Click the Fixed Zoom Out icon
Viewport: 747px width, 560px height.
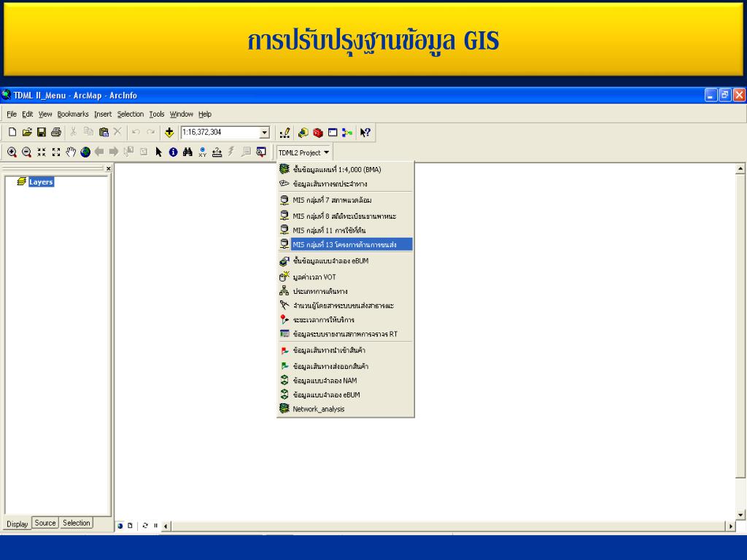(56, 152)
